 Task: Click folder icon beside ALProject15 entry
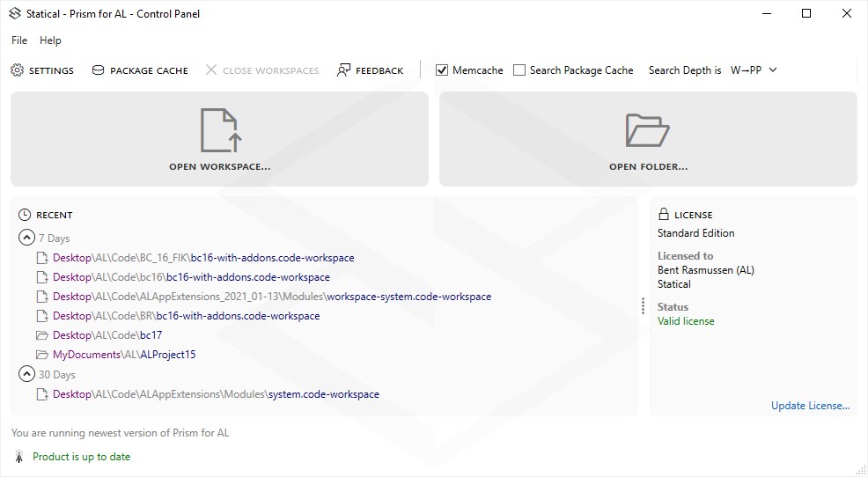click(x=42, y=355)
